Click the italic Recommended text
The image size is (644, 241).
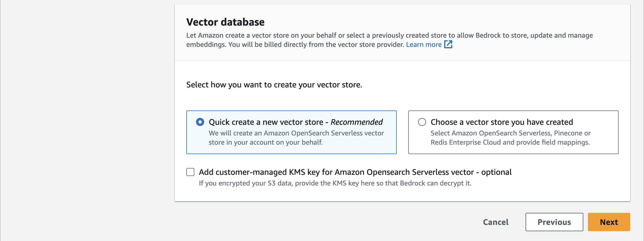(x=356, y=122)
